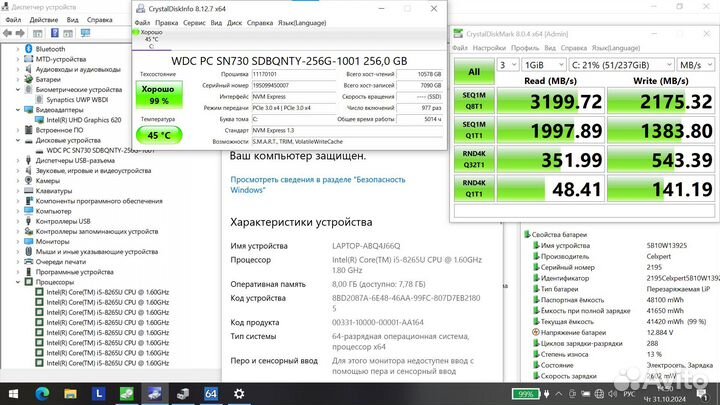Open the Безопасность Windows details link
Image resolution: width=720 pixels, height=405 pixels.
290,183
